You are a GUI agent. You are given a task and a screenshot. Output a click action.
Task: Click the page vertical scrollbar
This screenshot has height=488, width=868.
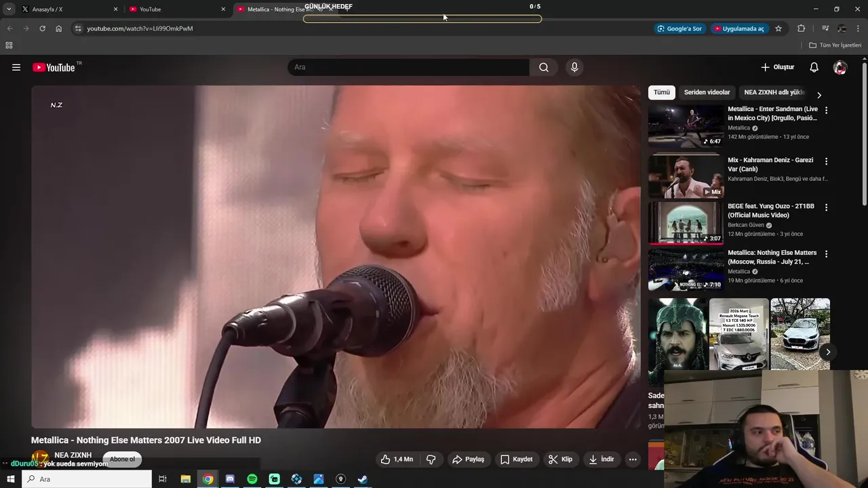[864, 136]
